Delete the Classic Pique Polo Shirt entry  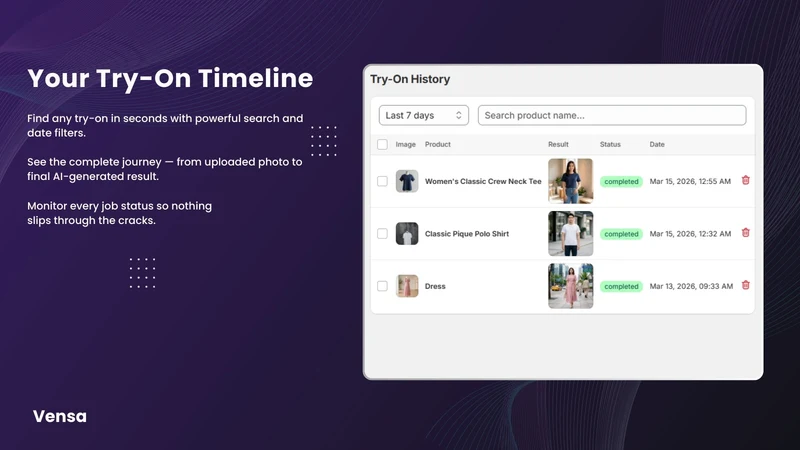tap(745, 233)
